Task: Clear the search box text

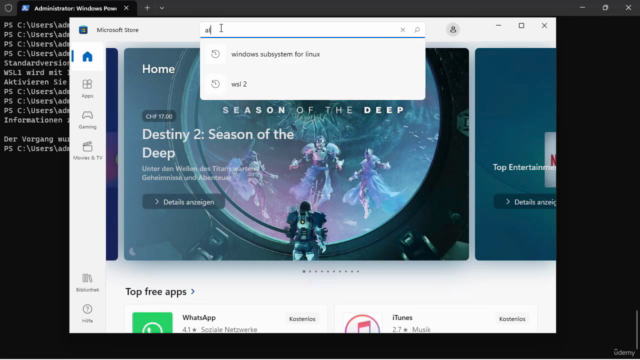Action: coord(402,30)
